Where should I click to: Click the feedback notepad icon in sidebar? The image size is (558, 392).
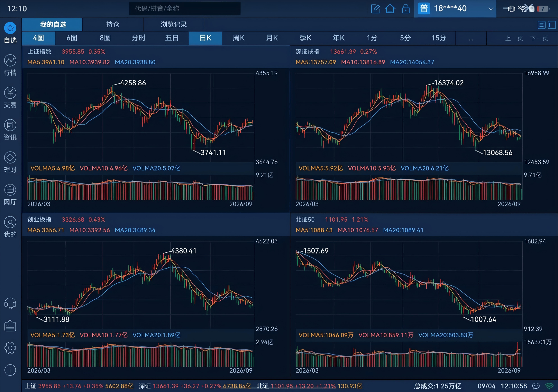tap(10, 326)
